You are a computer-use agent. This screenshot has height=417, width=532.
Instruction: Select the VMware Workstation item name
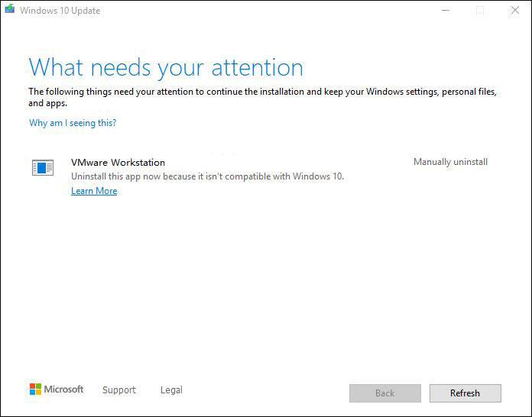pos(118,163)
